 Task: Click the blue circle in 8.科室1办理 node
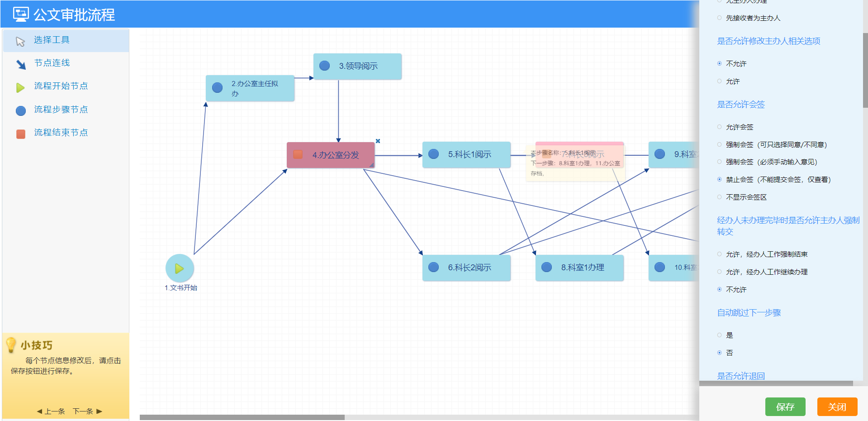pos(546,267)
